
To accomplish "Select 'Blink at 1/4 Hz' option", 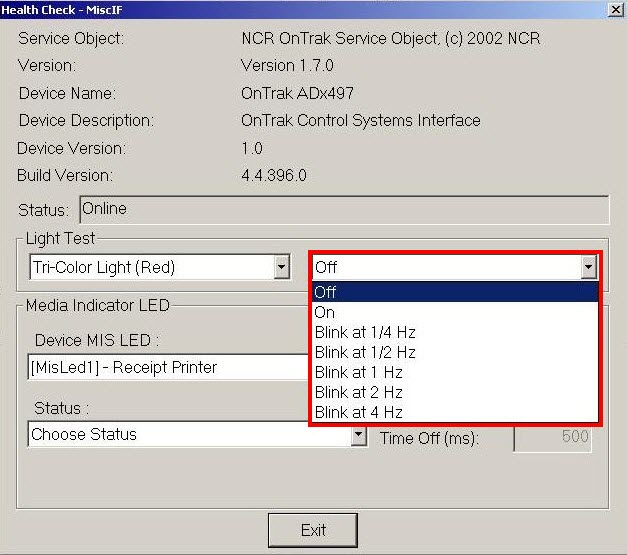I will click(x=455, y=332).
